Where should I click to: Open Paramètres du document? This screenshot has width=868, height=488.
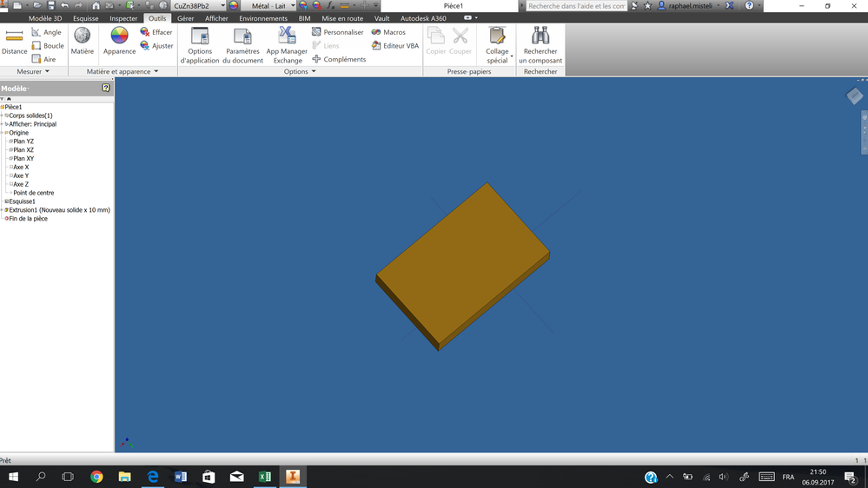(242, 45)
